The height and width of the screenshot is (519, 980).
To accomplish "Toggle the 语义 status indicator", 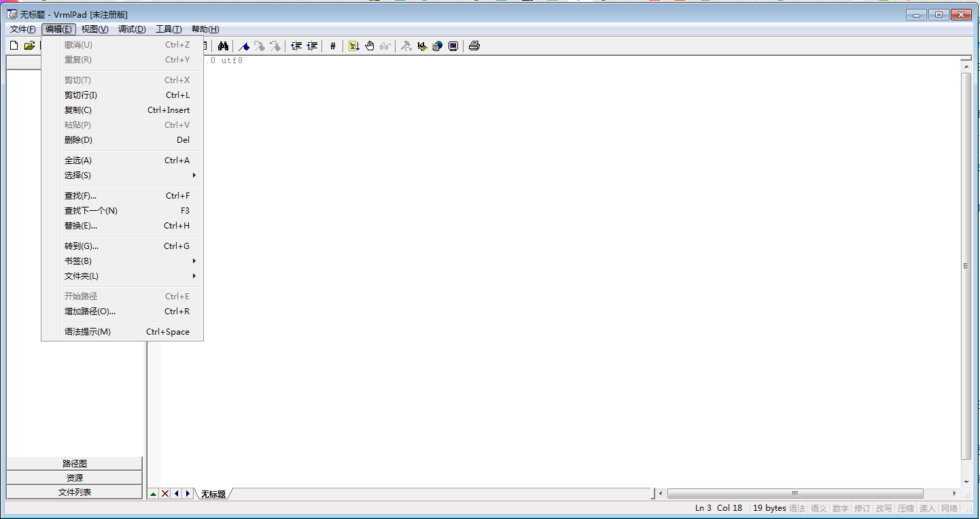I will coord(818,508).
